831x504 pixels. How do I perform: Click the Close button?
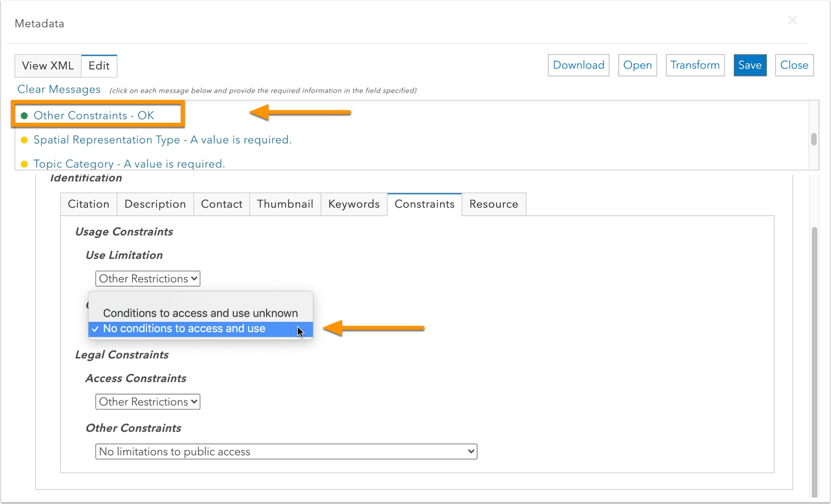[x=794, y=65]
